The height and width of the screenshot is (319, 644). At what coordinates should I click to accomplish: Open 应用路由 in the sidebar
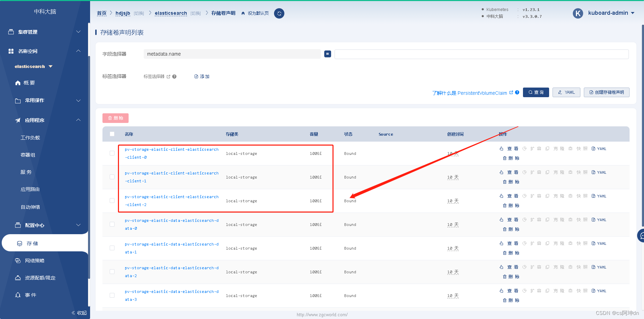click(30, 189)
